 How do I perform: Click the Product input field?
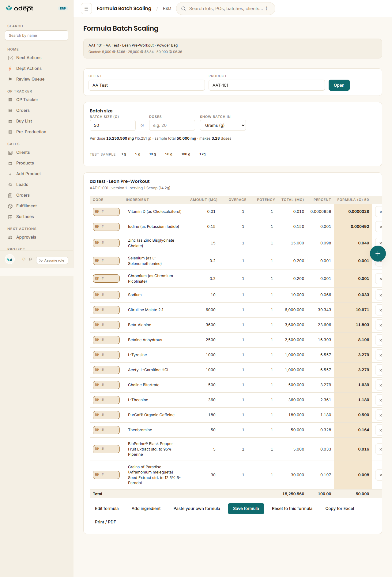point(267,85)
